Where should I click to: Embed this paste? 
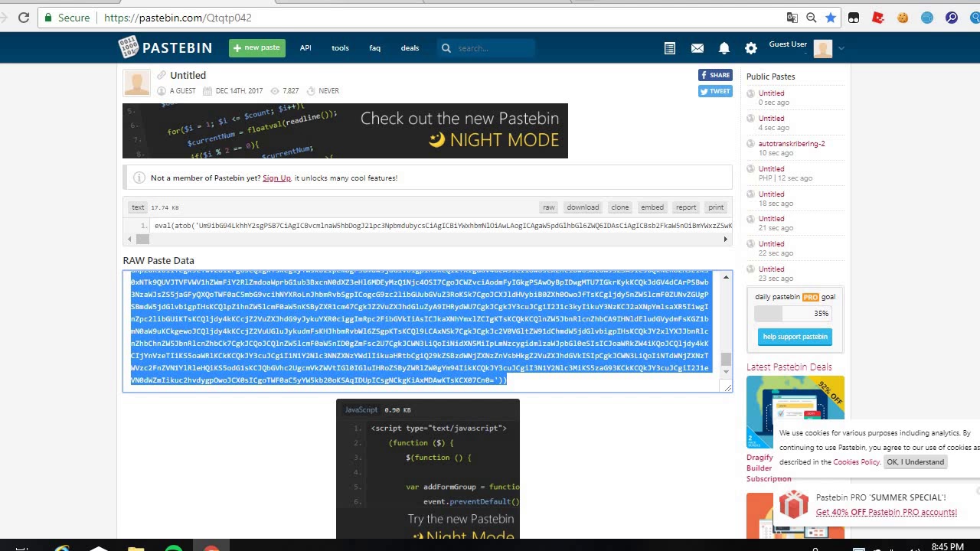point(652,207)
